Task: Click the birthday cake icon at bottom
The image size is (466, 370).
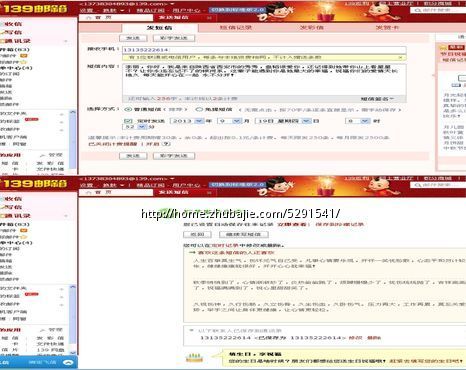Action: coord(194,358)
